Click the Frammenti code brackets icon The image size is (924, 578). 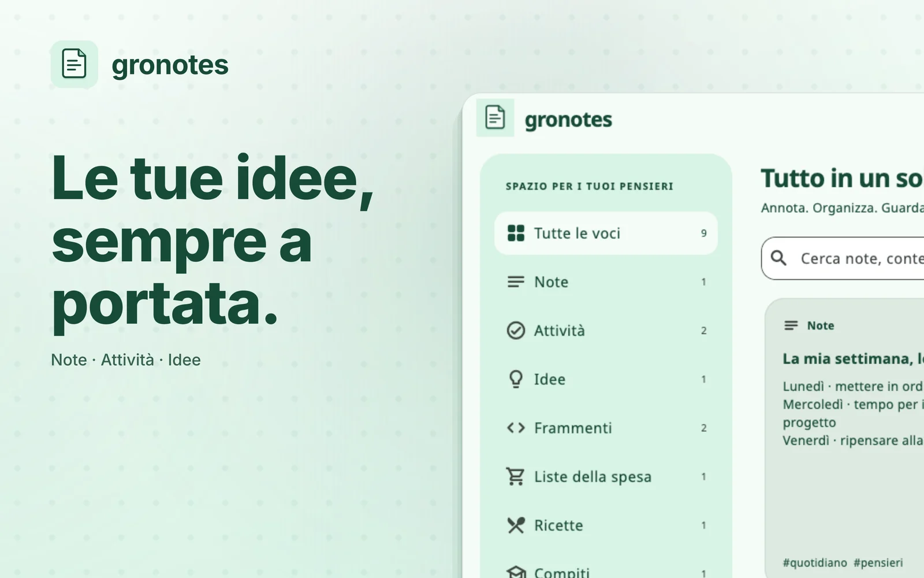tap(516, 428)
